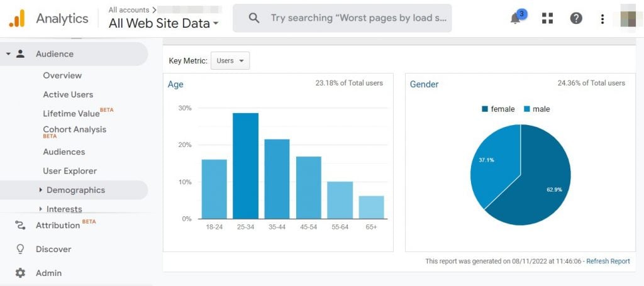Collapse the Audience section
Image resolution: width=644 pixels, height=286 pixels.
(9, 54)
